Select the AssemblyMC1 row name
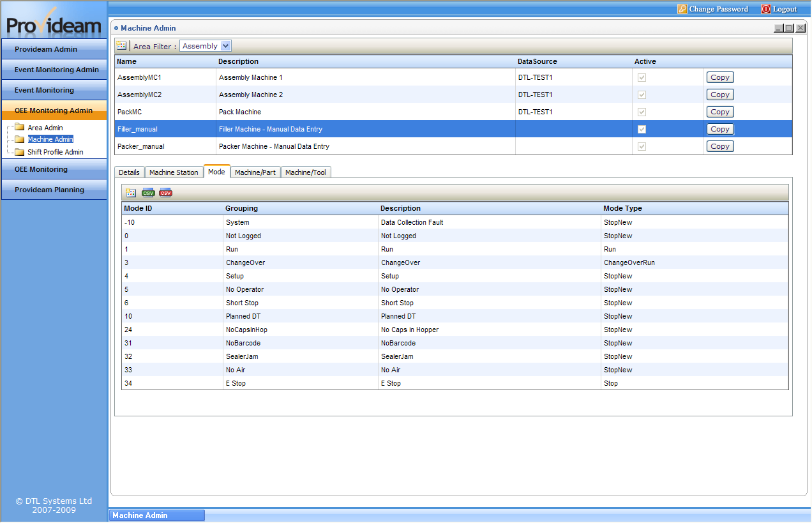 coord(139,77)
